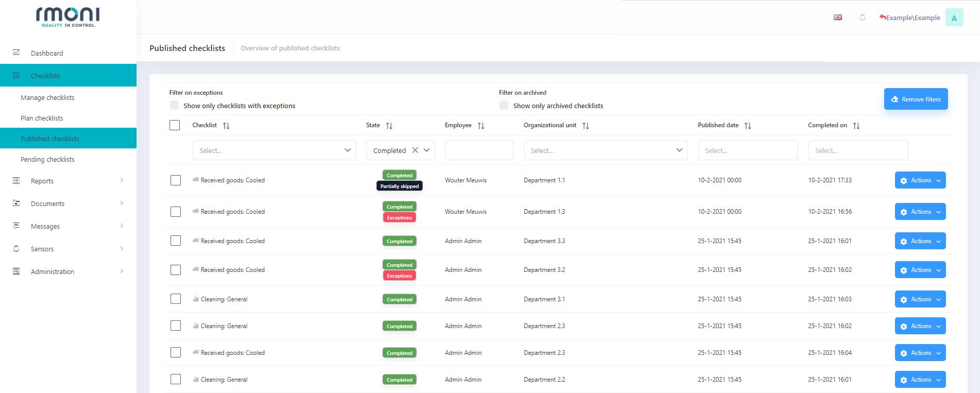Go to Manage checklists in sidebar
980x393 pixels.
coord(47,97)
